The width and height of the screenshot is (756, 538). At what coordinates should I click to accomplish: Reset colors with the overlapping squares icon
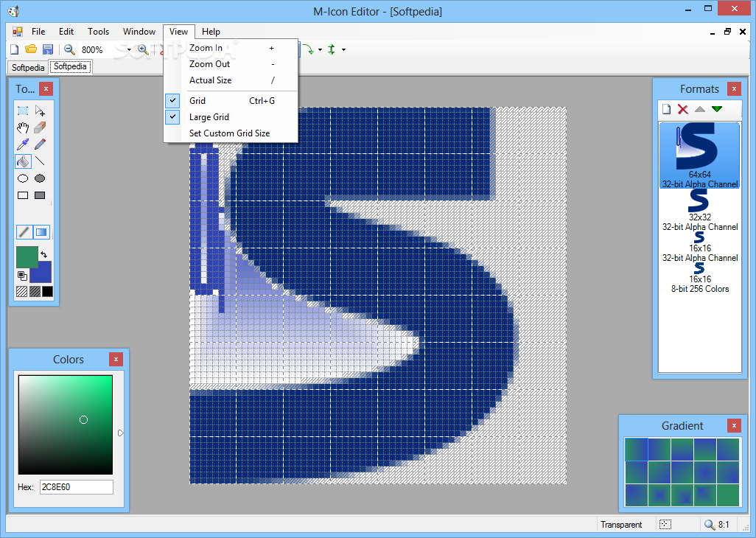[22, 276]
